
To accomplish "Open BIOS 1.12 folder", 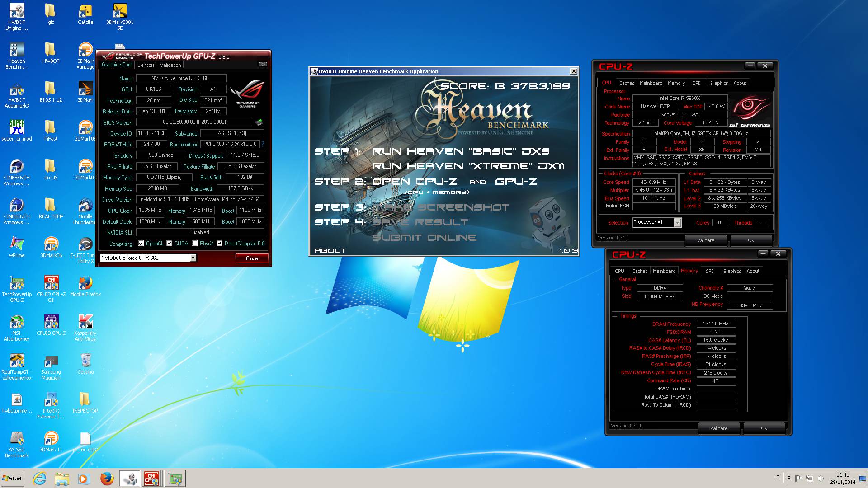I will click(51, 92).
